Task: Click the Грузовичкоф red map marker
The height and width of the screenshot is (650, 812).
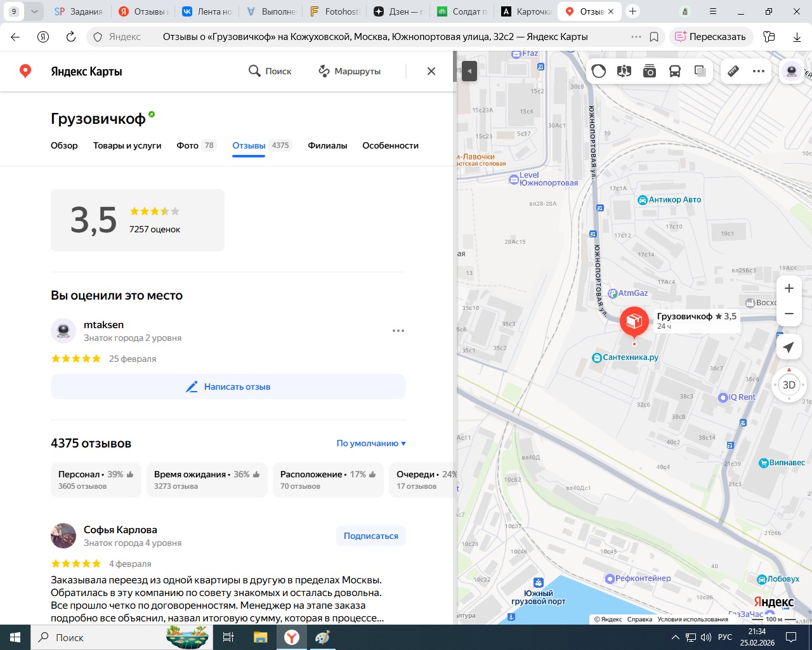Action: coord(634,322)
